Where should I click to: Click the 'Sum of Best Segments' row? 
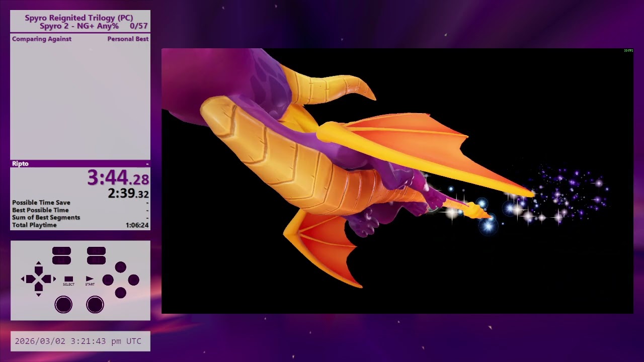(x=80, y=218)
